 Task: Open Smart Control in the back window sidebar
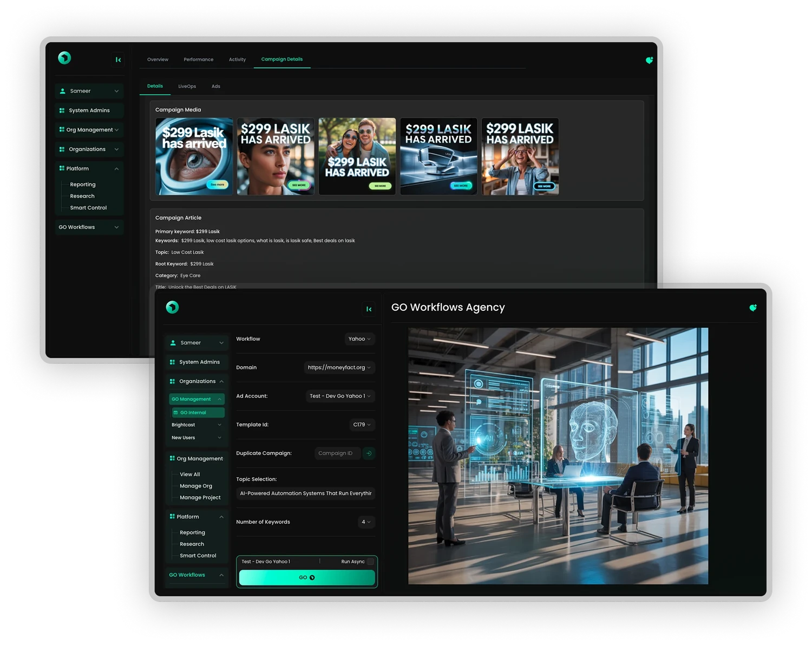88,208
